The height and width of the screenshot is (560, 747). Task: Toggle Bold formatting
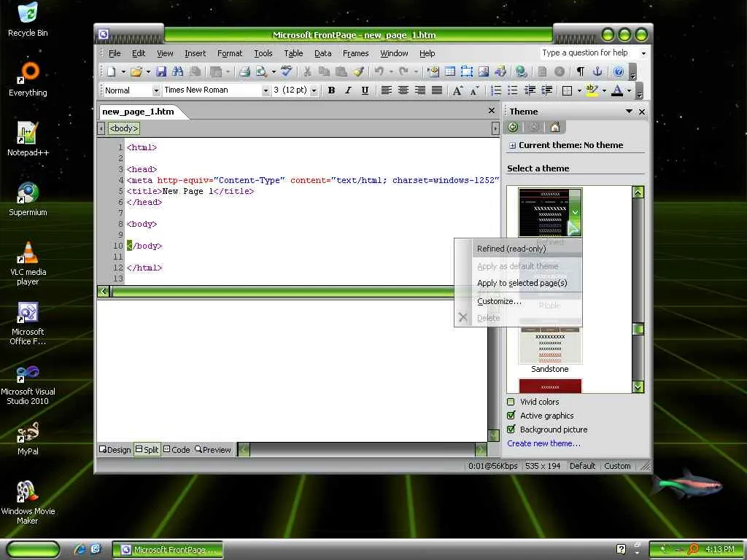point(331,90)
